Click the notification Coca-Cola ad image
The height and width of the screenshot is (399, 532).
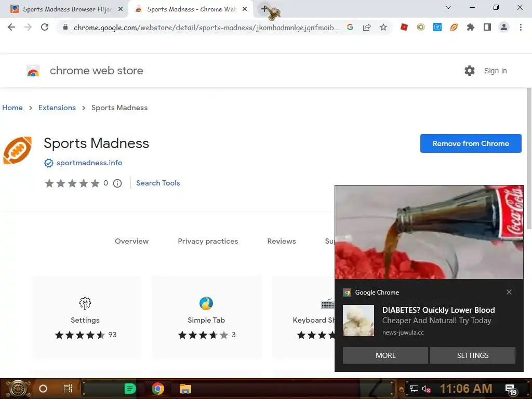tap(429, 232)
